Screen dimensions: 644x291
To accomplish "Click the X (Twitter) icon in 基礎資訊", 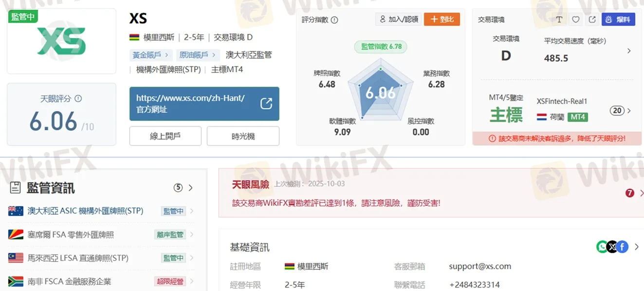I will coord(612,247).
